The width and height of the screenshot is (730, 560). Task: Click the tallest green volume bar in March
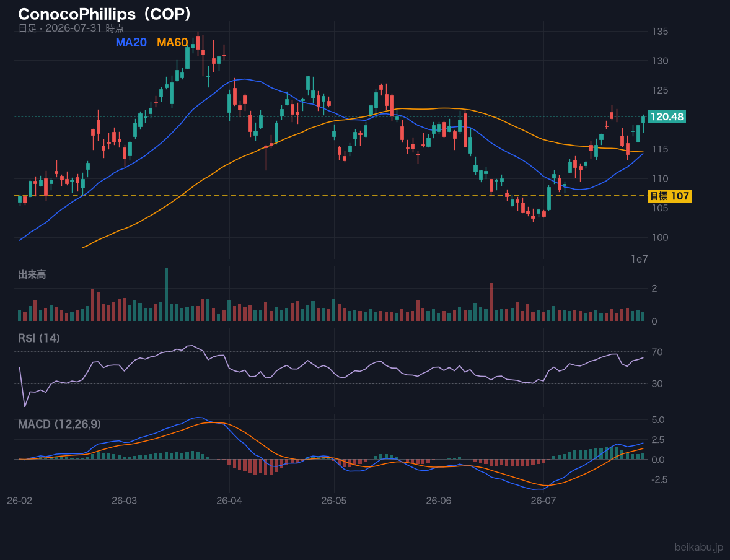point(166,295)
